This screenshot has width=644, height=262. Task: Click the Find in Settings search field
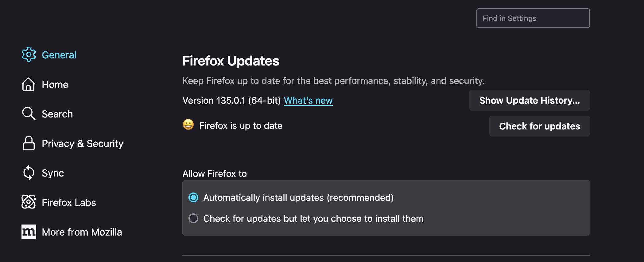(533, 18)
